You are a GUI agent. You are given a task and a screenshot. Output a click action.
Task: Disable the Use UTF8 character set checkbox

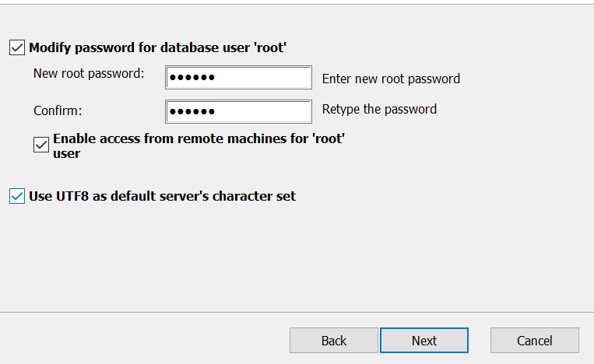pyautogui.click(x=17, y=196)
